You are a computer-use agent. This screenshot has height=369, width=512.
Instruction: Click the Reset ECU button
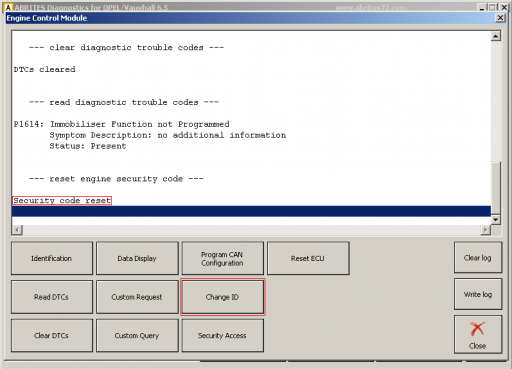[308, 258]
